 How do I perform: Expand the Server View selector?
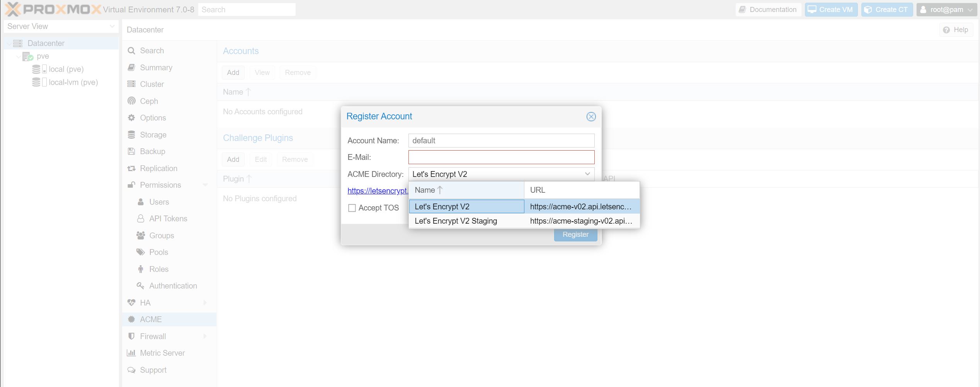112,26
